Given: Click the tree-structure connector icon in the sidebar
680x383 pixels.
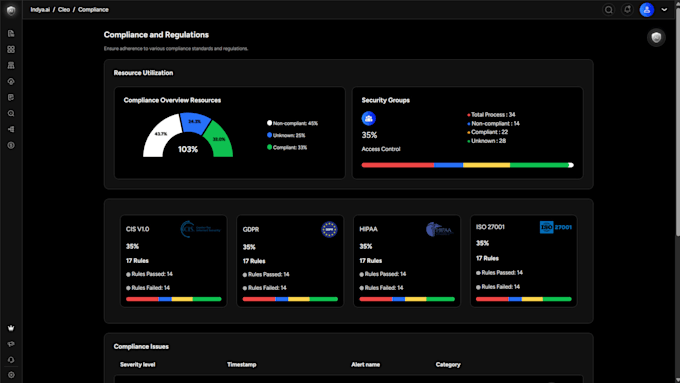Looking at the screenshot, I should (11, 129).
